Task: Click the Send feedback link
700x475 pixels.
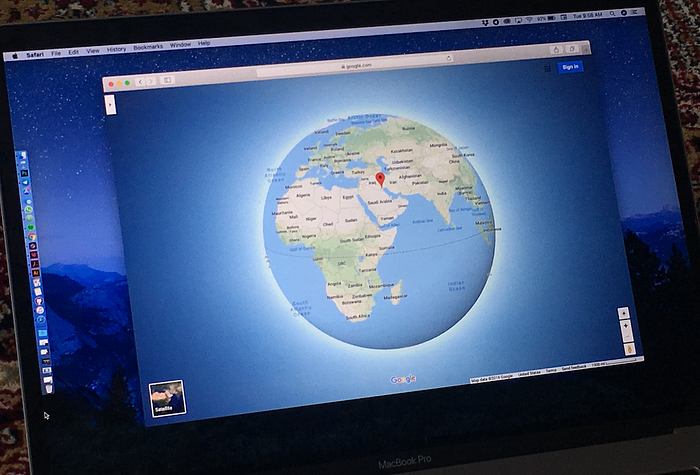Action: coord(574,367)
